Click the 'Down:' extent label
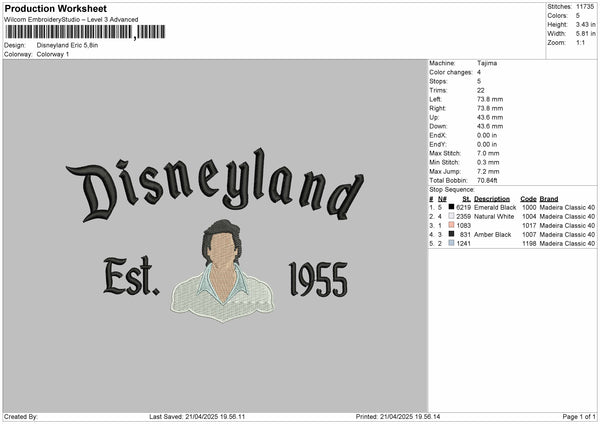 coord(438,126)
